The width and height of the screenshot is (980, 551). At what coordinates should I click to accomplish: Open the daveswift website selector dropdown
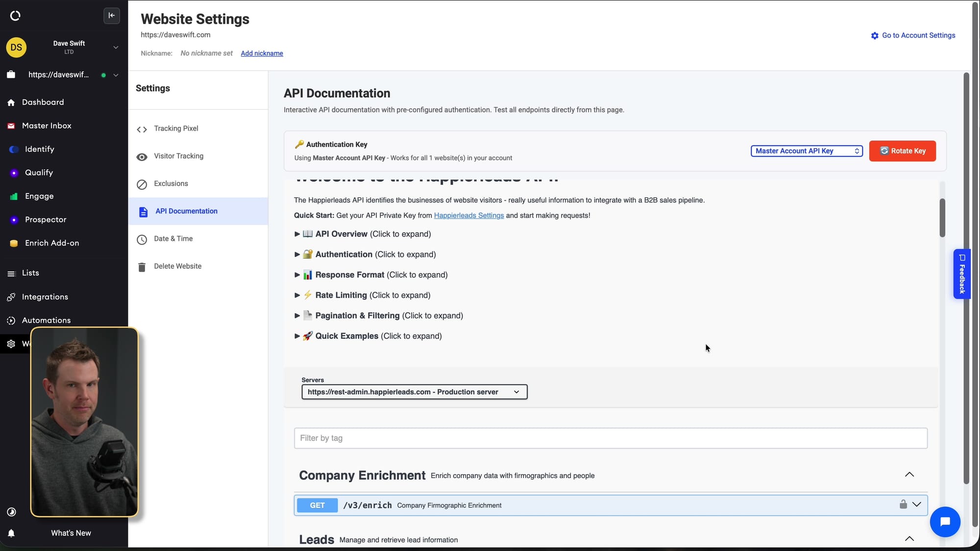pyautogui.click(x=116, y=75)
